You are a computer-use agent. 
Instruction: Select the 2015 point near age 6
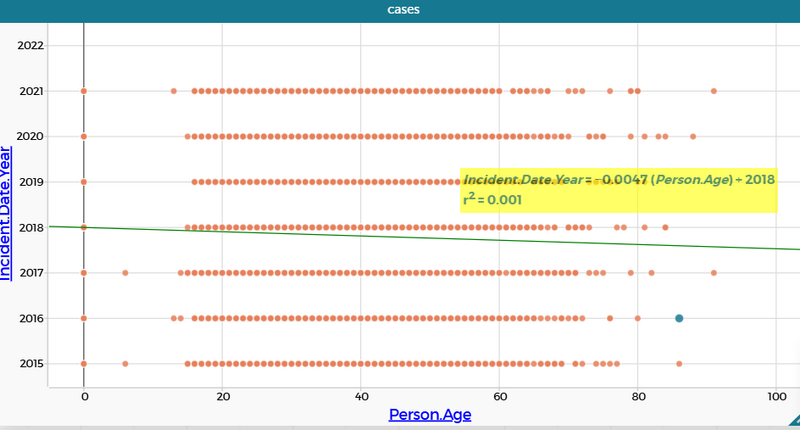(x=125, y=364)
